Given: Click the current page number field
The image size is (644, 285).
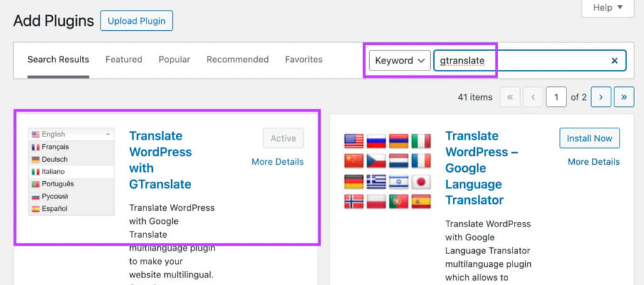Looking at the screenshot, I should [x=556, y=98].
